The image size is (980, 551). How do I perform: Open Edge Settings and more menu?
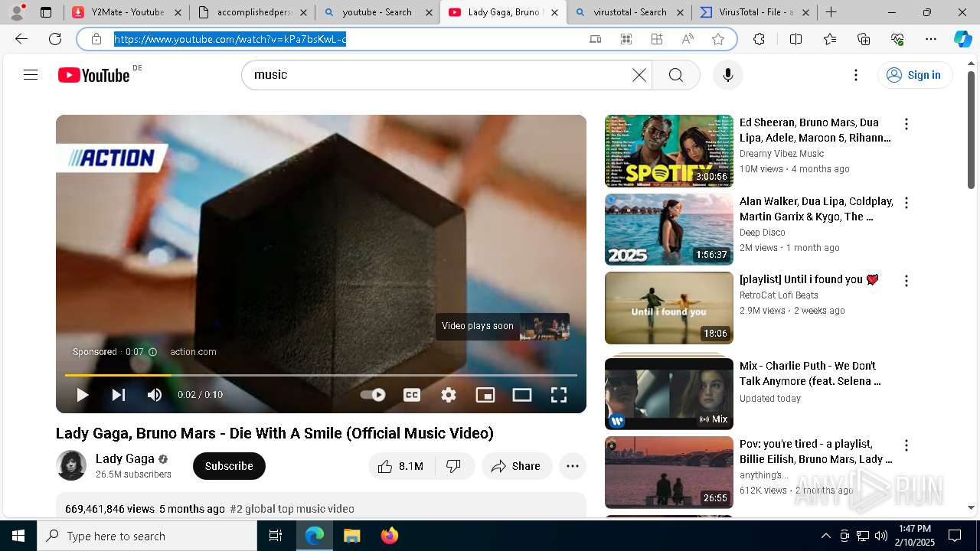(x=931, y=39)
